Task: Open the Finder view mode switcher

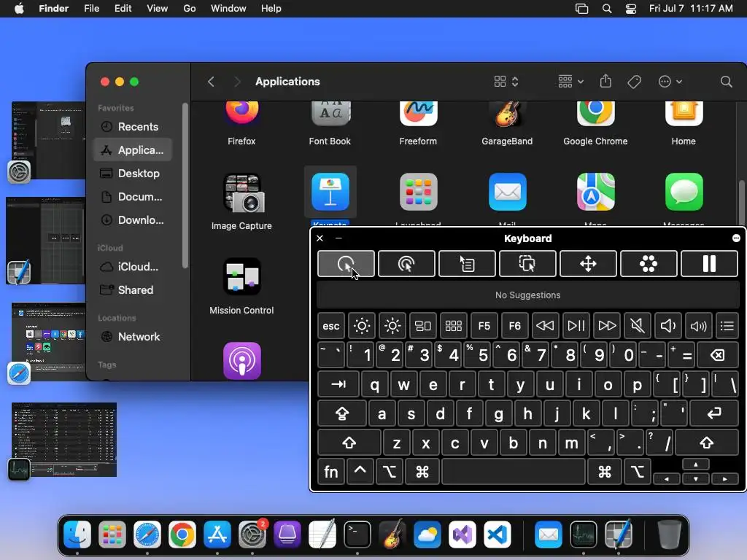Action: (x=506, y=82)
